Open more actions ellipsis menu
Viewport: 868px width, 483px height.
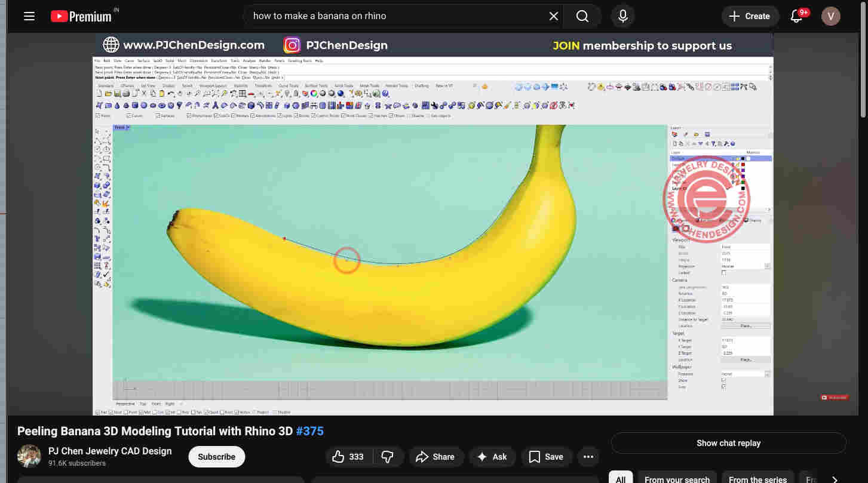click(x=588, y=457)
